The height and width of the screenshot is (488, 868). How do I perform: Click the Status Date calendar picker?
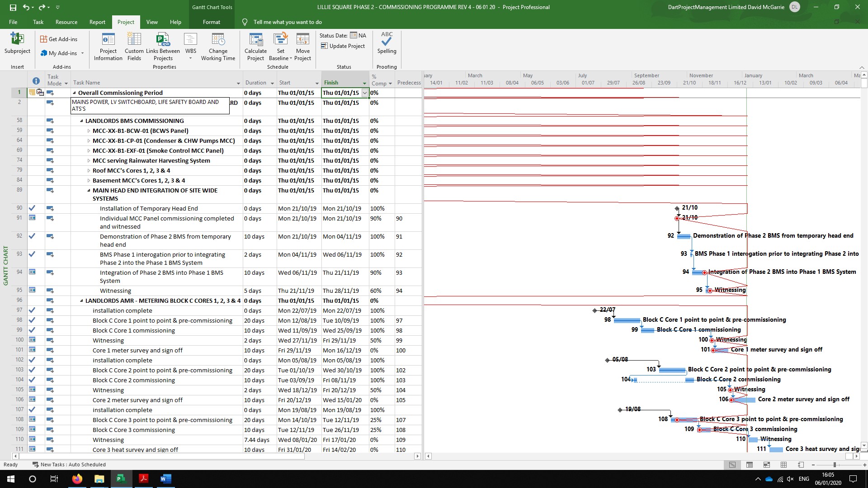click(x=354, y=35)
